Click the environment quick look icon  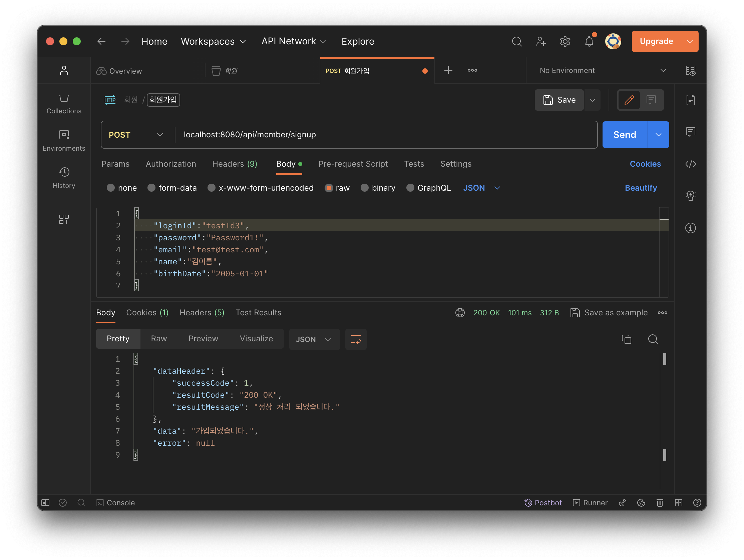tap(690, 71)
